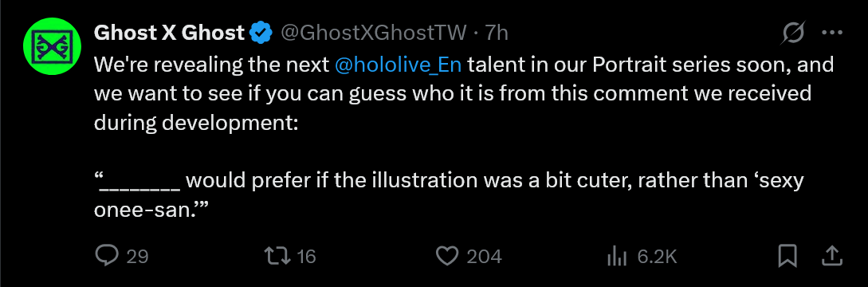Screen dimensions: 868x287
Task: Click the reply speech bubble icon
Action: [107, 255]
